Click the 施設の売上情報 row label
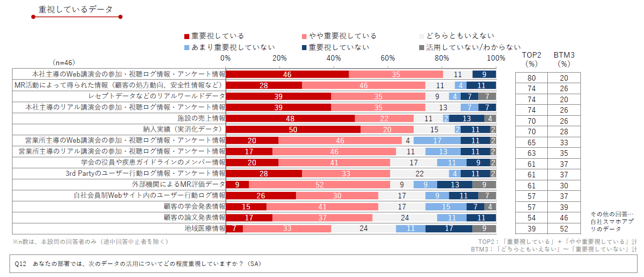Viewport: 644px width, 277px height. [x=201, y=118]
